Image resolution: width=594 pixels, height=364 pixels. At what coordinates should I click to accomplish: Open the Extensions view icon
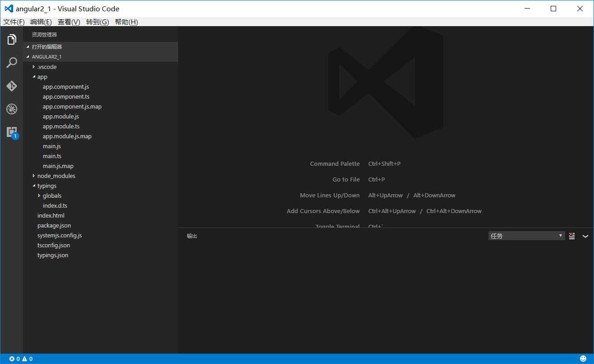click(x=12, y=132)
